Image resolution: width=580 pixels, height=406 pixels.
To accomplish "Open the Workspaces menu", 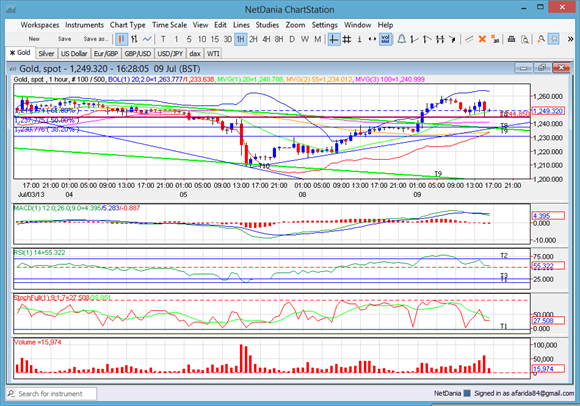I will pos(40,25).
